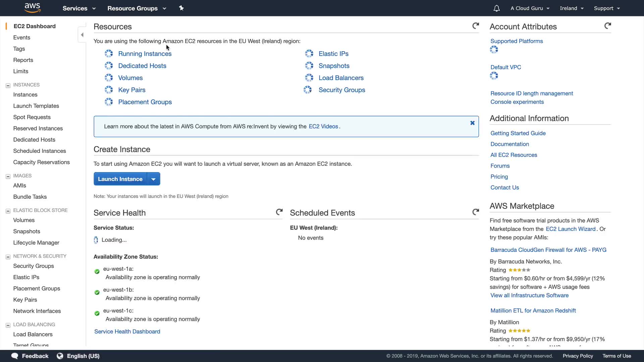This screenshot has height=362, width=644.
Task: Open the Services menu
Action: point(79,8)
